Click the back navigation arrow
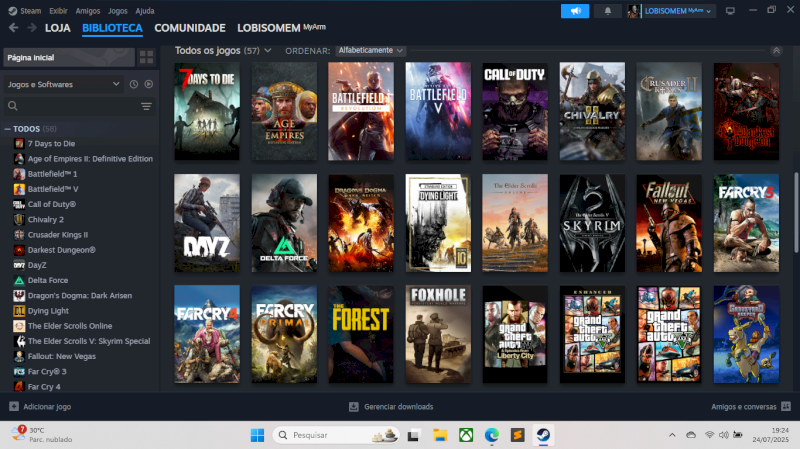The image size is (800, 449). pos(12,28)
